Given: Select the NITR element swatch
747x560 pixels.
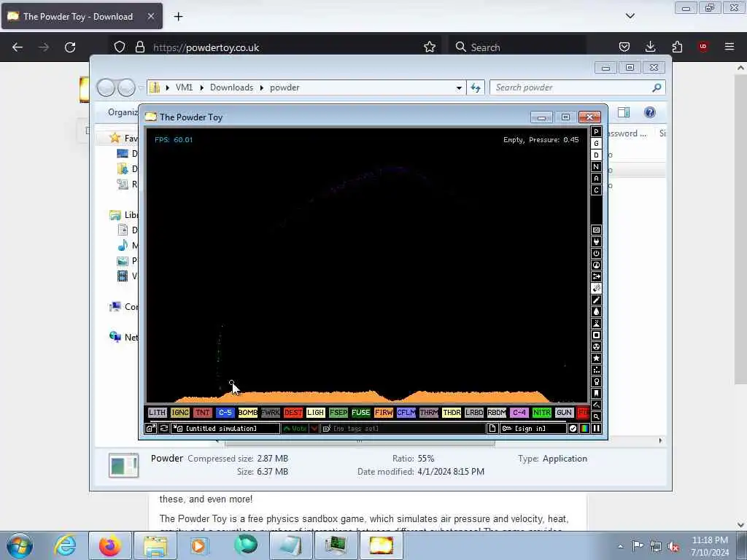Looking at the screenshot, I should pos(542,413).
